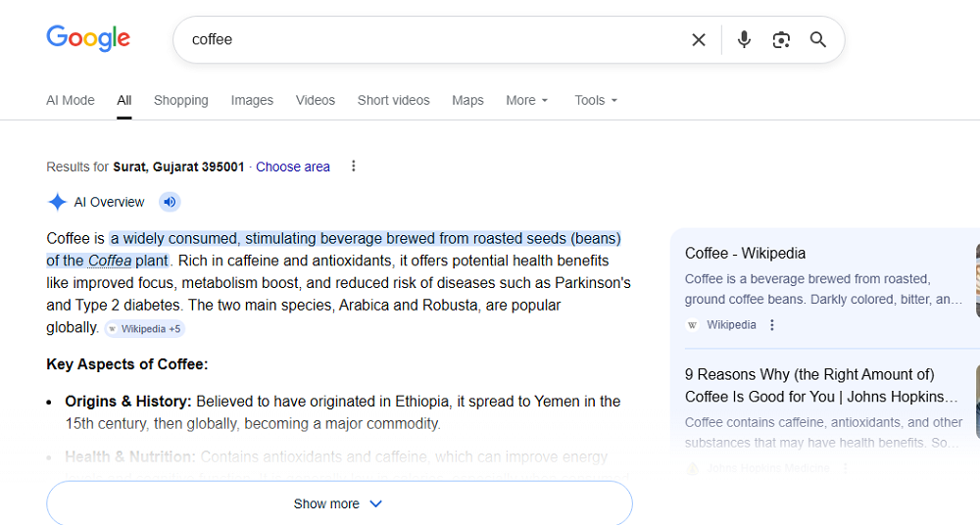This screenshot has height=525, width=980.
Task: Open the Tools dropdown
Action: (x=596, y=100)
